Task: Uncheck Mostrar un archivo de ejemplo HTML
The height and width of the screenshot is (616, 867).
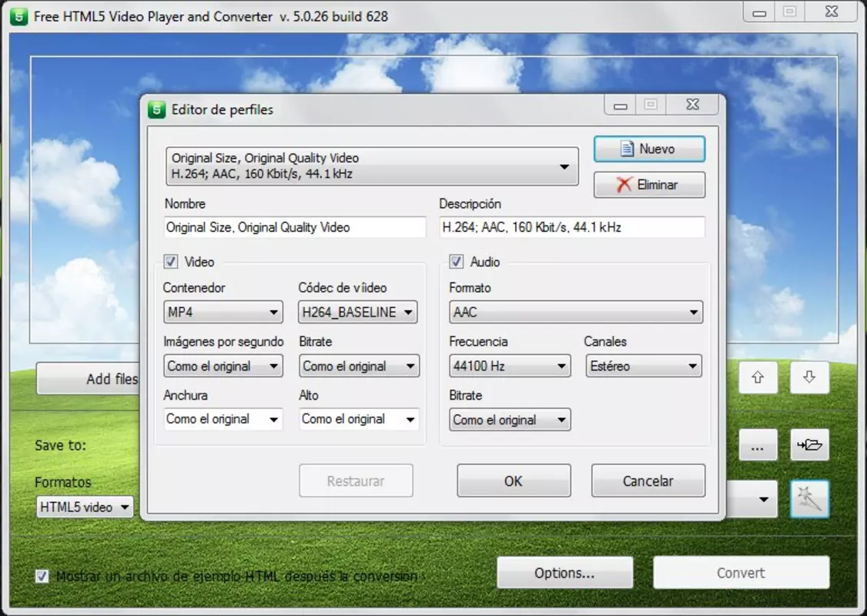Action: [x=42, y=576]
